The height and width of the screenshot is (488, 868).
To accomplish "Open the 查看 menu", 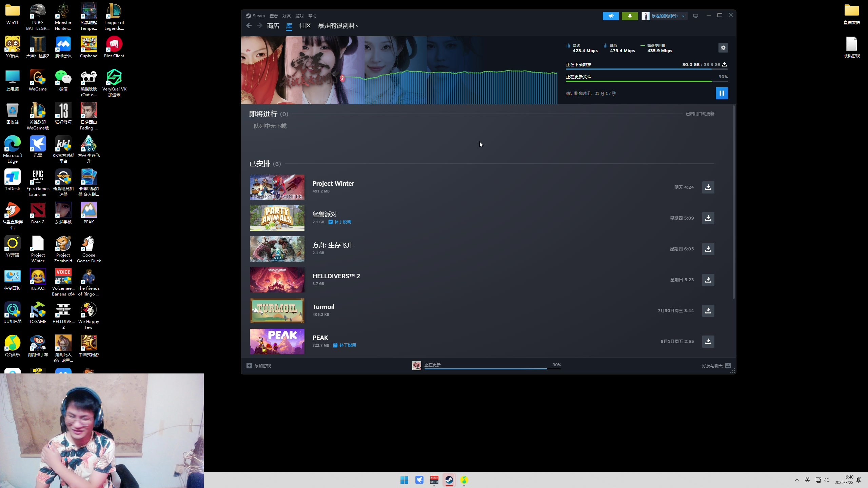I will 274,16.
